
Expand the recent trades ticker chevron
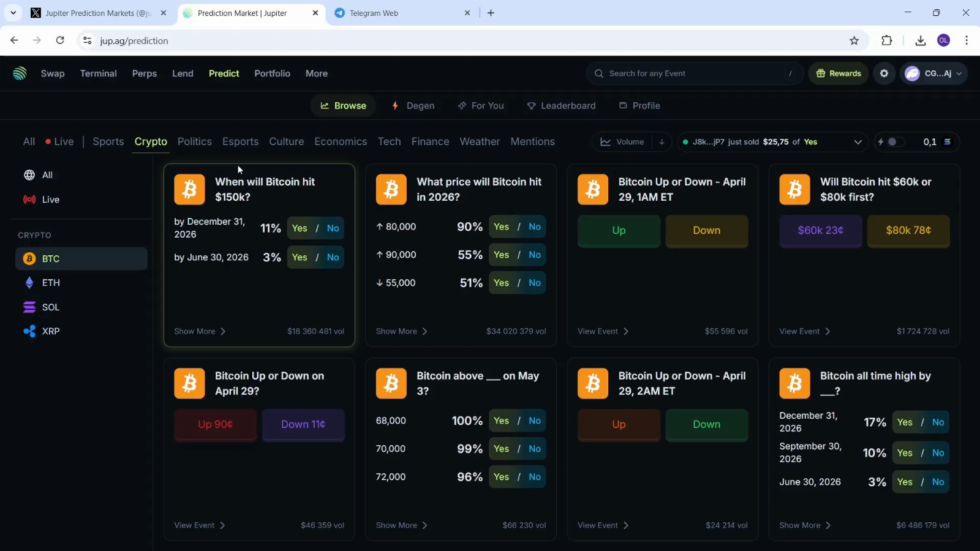point(858,142)
